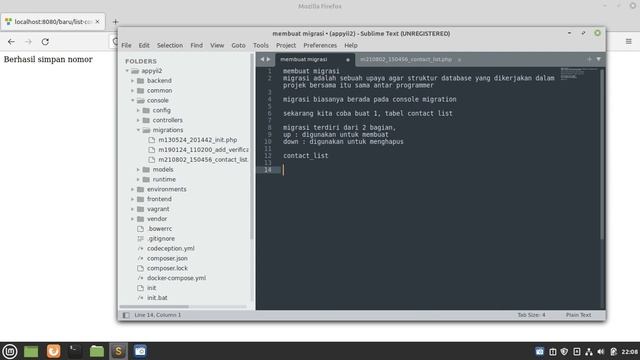The image size is (640, 360).
Task: Open the clock showing 22:08
Action: click(x=630, y=351)
